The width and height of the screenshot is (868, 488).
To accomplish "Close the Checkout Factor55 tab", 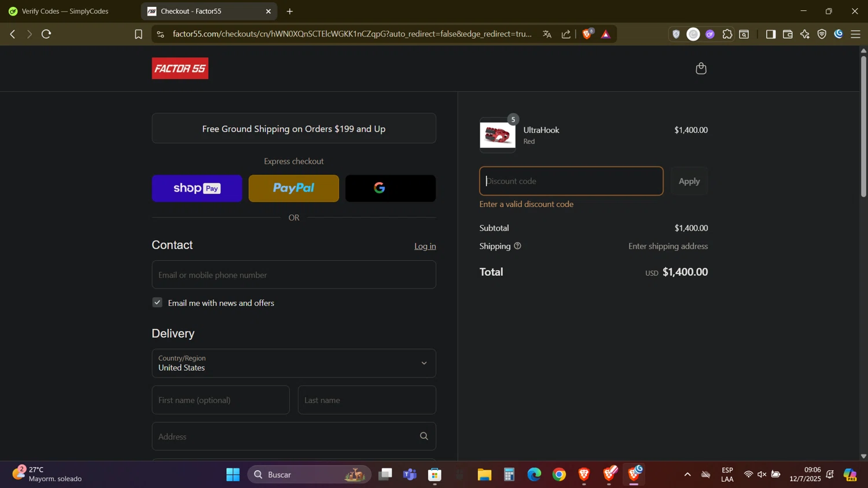I will 269,12.
